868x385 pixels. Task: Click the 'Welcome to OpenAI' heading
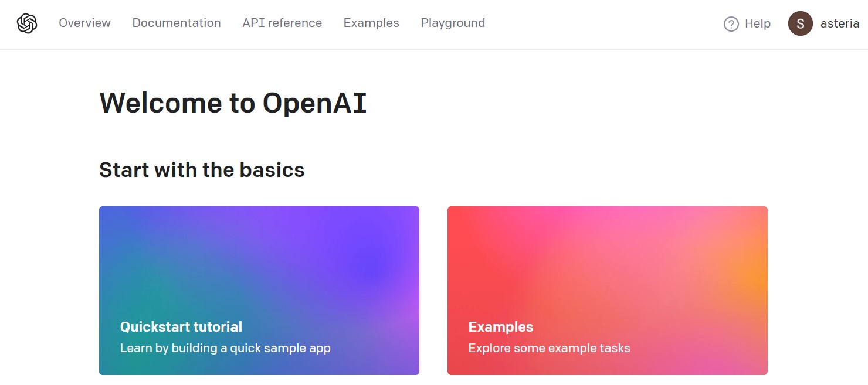click(233, 103)
